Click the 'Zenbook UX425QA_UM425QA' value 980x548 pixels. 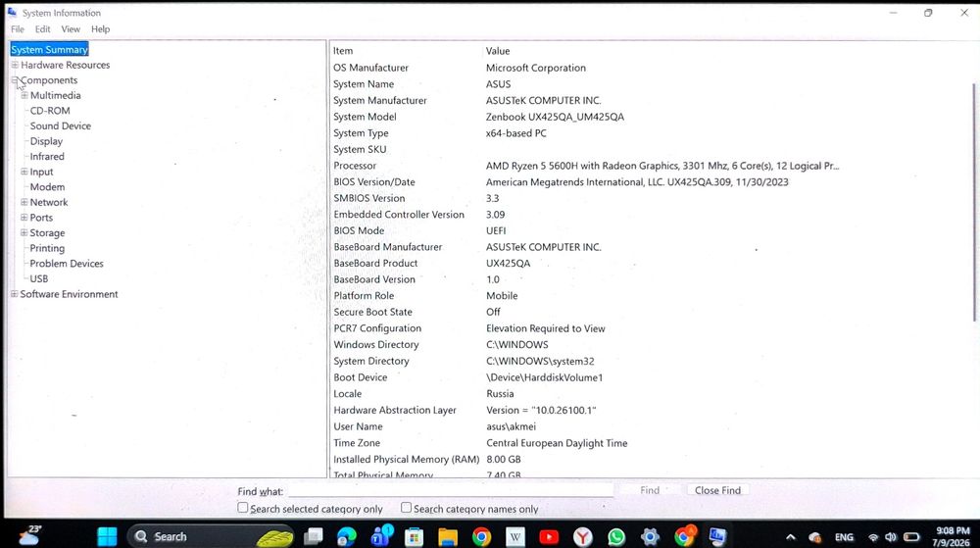point(555,117)
